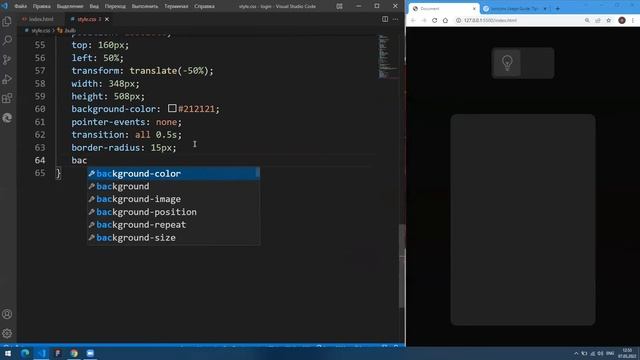Open Chrome profile avatar
This screenshot has width=640, height=360.
tap(622, 20)
